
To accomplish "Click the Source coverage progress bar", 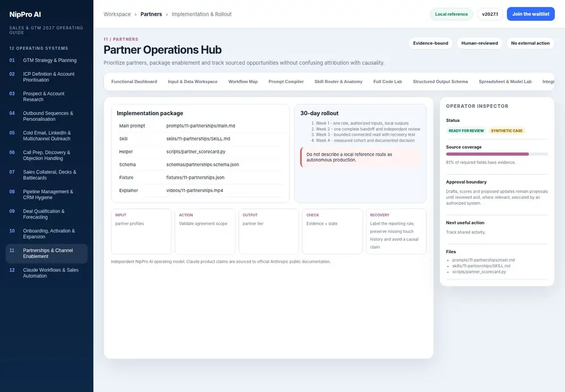I will (x=497, y=154).
